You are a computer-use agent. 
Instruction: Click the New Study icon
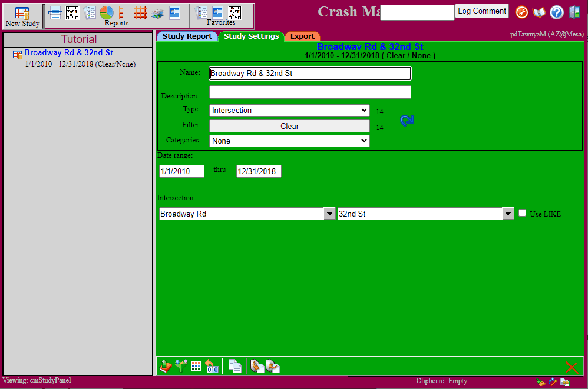point(22,16)
